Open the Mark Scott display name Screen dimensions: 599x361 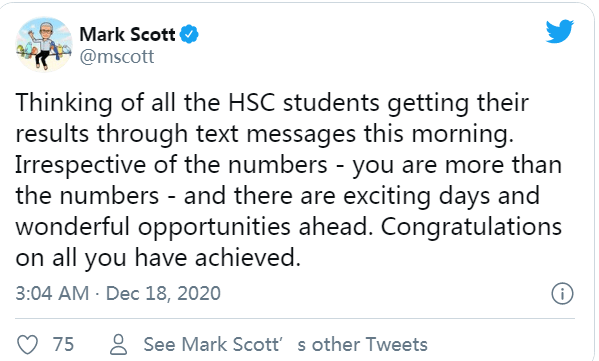tap(127, 34)
